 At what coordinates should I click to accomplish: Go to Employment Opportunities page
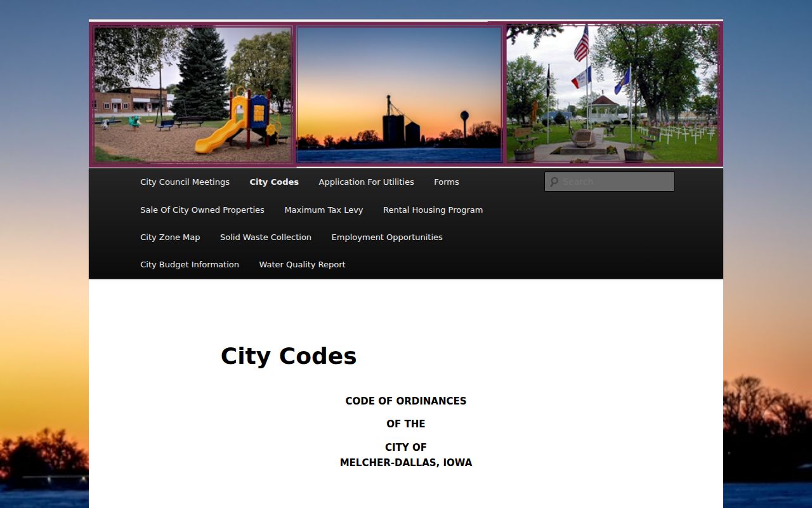[x=387, y=237]
